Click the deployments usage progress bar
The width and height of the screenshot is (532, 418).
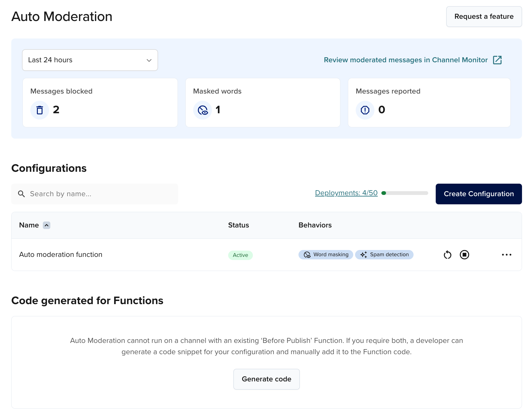point(405,193)
